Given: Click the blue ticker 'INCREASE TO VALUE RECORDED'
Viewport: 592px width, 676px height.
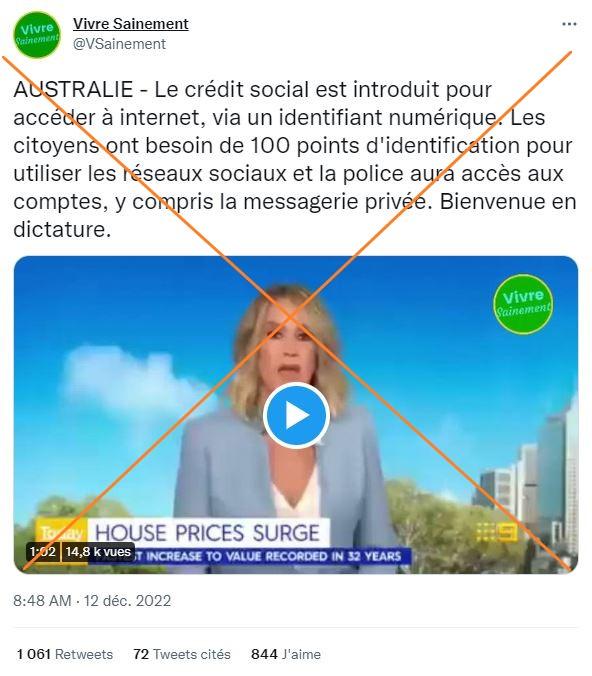Looking at the screenshot, I should [x=271, y=556].
